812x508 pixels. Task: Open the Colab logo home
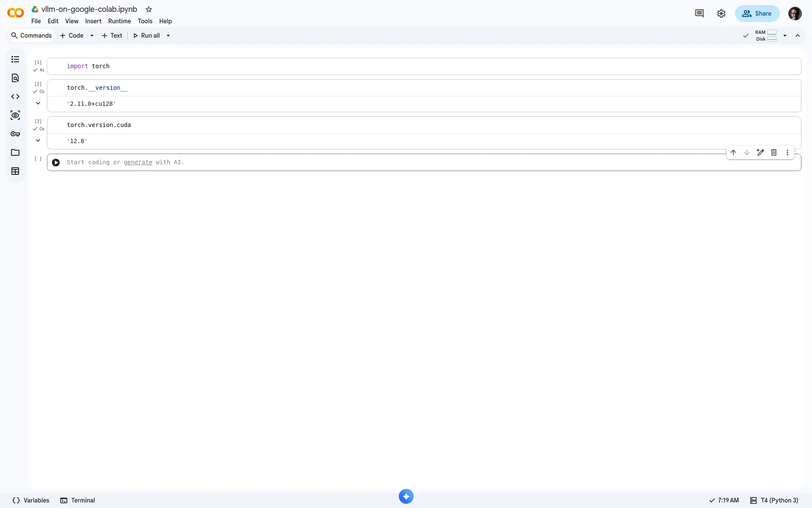pos(16,13)
